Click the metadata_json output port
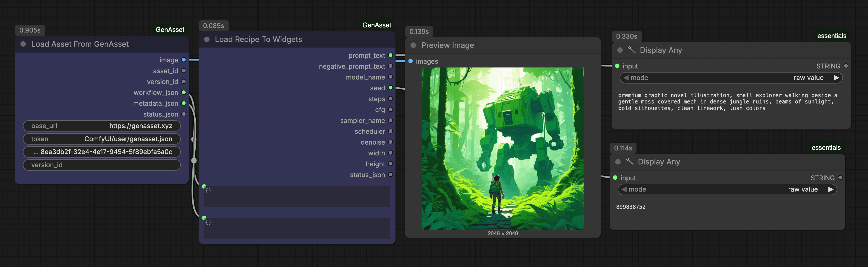868x267 pixels. coord(184,103)
